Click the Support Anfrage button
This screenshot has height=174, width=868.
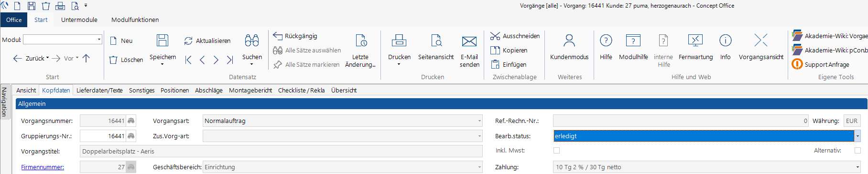coord(821,64)
